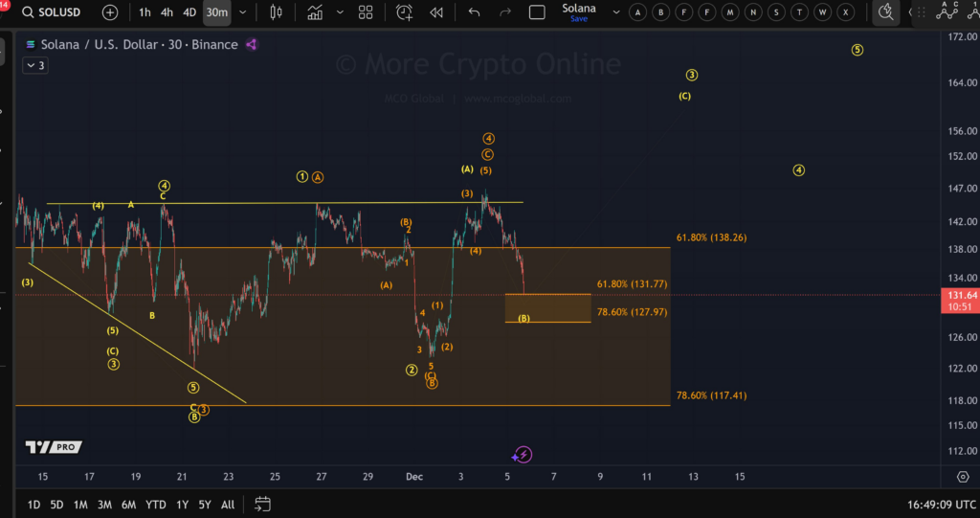Open timezone menu at 16:49:09 UTC
Viewport: 980px width, 518px height.
coord(942,505)
